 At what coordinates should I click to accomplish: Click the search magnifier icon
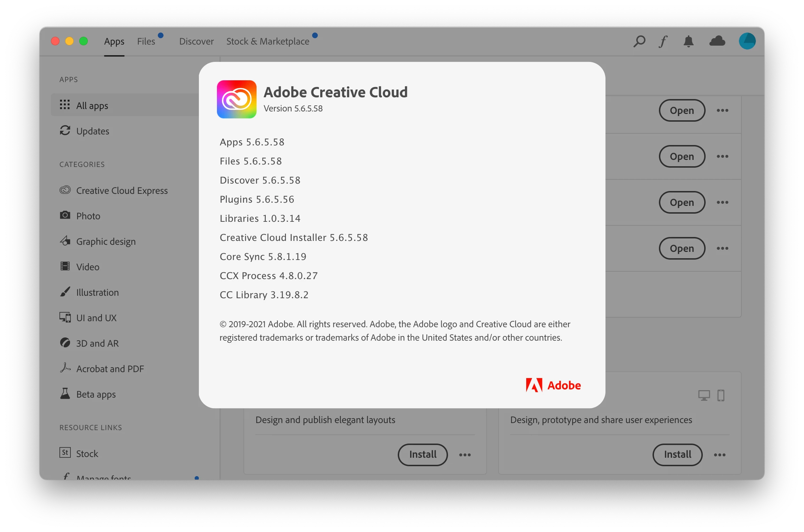(639, 41)
